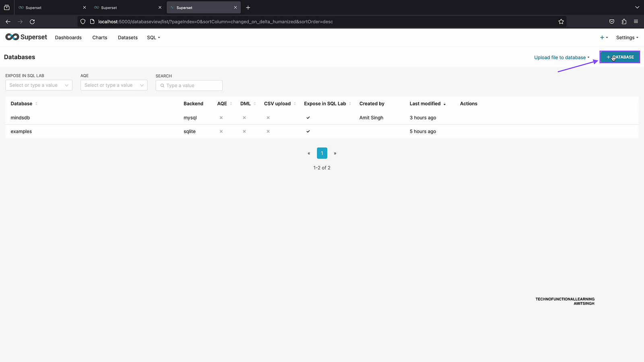Screen dimensions: 644x362
Task: Bookmark this page with the star icon
Action: pos(561,22)
